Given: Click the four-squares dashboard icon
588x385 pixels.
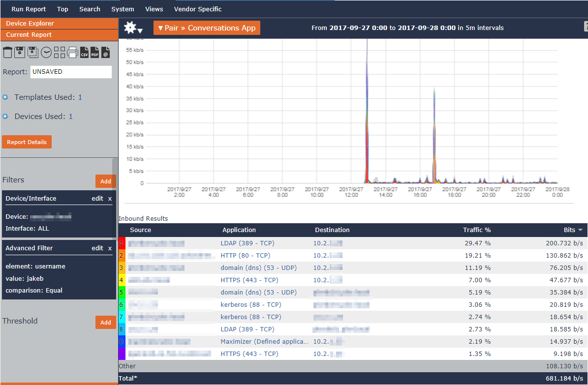Looking at the screenshot, I should coord(59,52).
